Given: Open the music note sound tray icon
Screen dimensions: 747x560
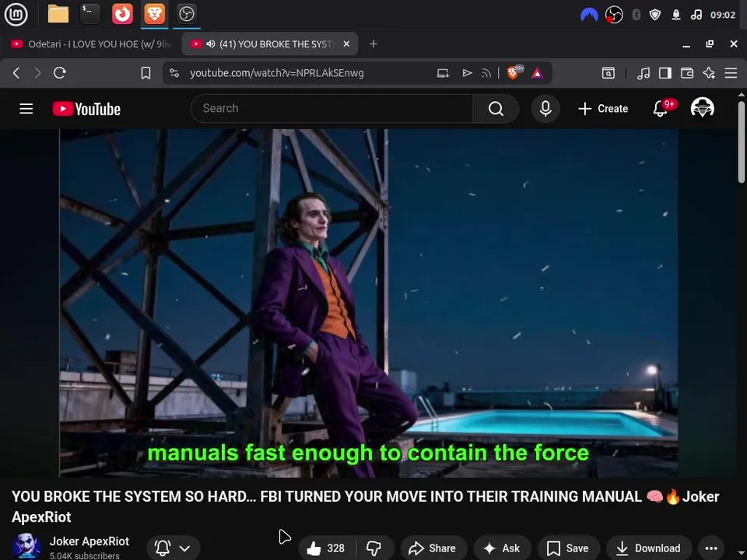Looking at the screenshot, I should point(696,16).
